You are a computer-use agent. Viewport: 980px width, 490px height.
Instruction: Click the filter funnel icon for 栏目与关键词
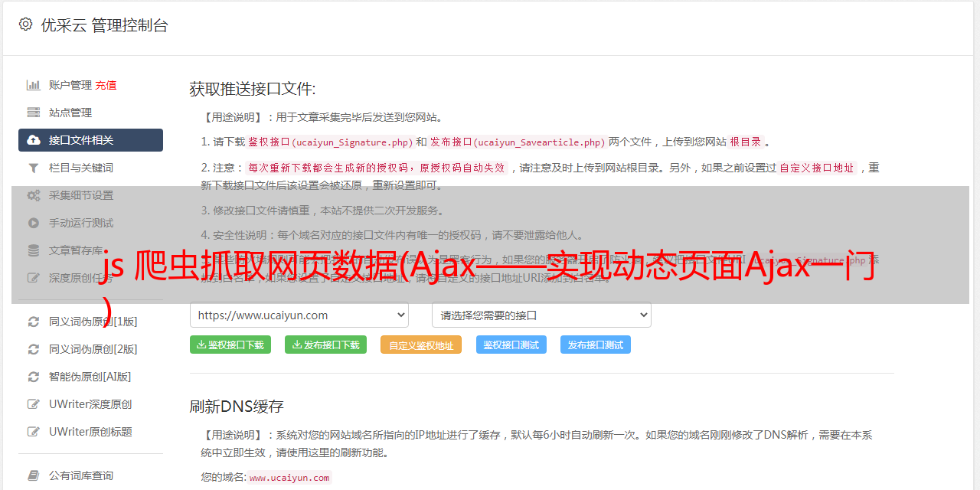(34, 168)
